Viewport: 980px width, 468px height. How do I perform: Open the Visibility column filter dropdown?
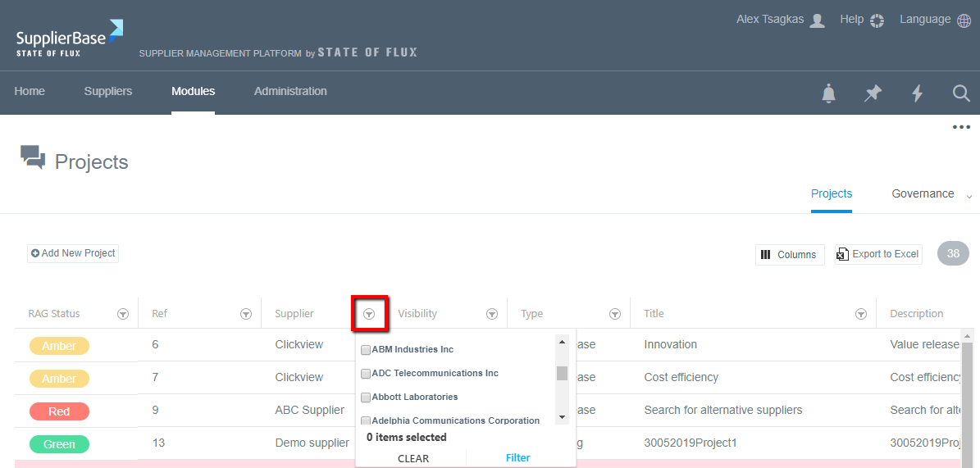[492, 314]
